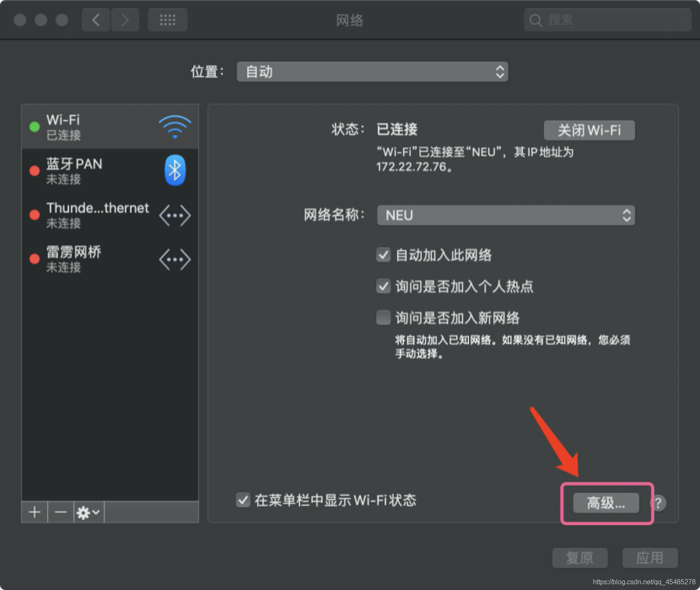This screenshot has width=700, height=590.
Task: Click the Thunderbolt Ethernet connection icon
Action: [x=175, y=215]
